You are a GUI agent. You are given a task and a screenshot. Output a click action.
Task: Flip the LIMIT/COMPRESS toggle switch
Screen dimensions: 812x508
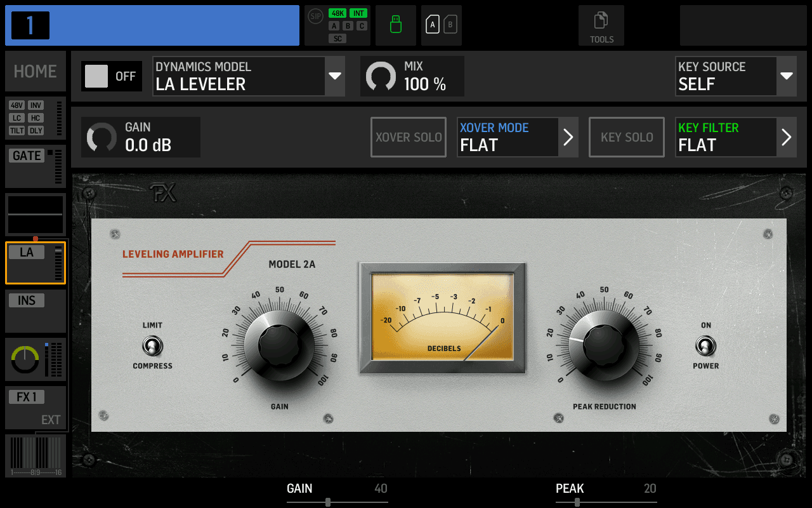tap(152, 346)
